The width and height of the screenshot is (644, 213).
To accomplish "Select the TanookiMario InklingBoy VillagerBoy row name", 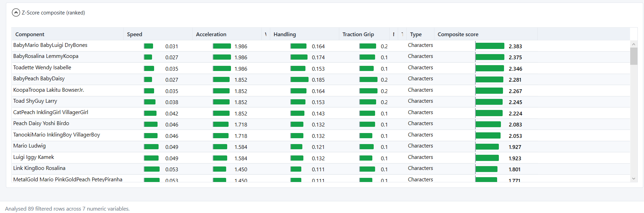I will (x=57, y=135).
